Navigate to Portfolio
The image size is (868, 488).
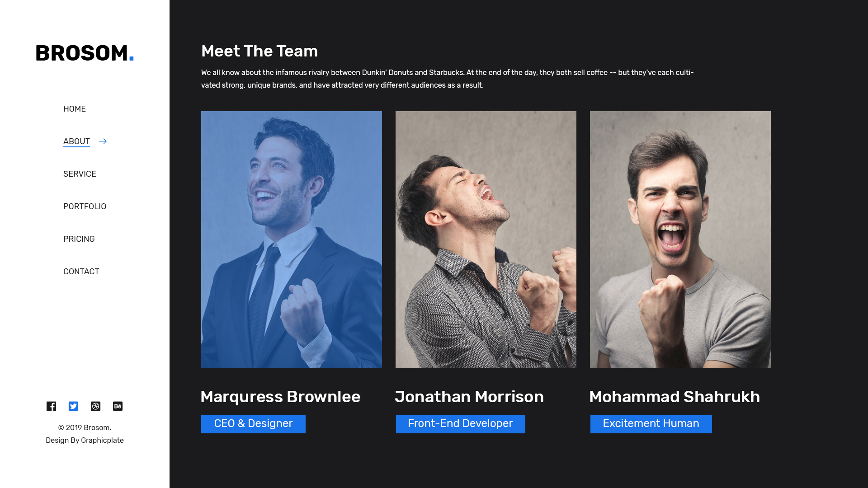[x=85, y=206]
